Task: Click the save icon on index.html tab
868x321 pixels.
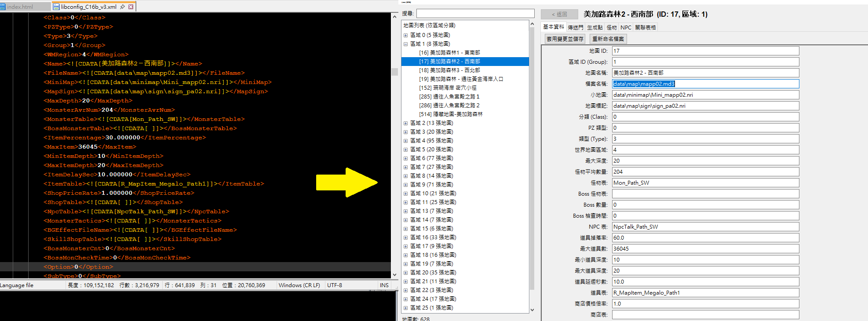Action: (3, 7)
